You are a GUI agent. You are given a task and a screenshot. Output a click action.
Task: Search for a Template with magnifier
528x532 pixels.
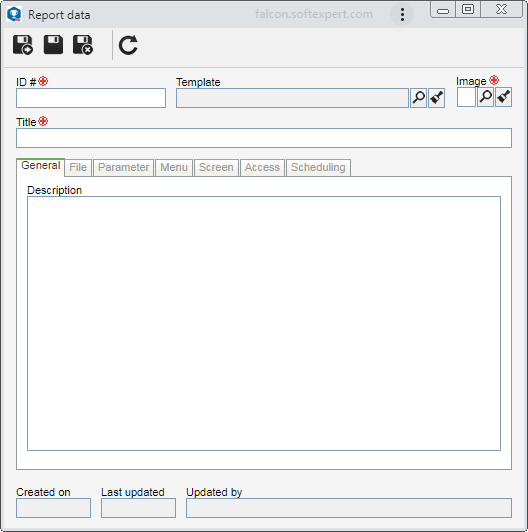(x=418, y=98)
